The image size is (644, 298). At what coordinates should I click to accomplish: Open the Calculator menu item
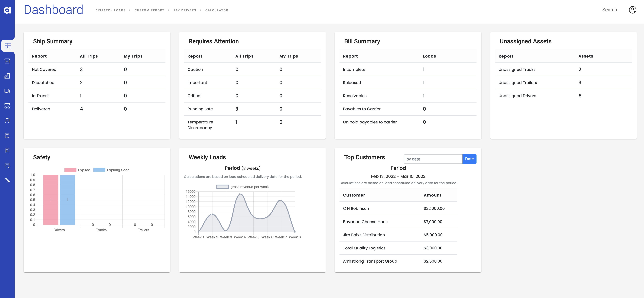click(x=217, y=10)
